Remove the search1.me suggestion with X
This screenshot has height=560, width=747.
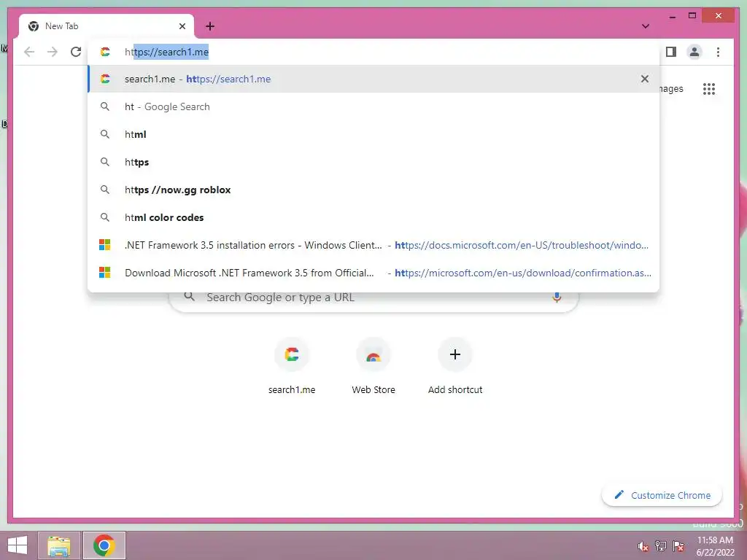click(x=645, y=79)
